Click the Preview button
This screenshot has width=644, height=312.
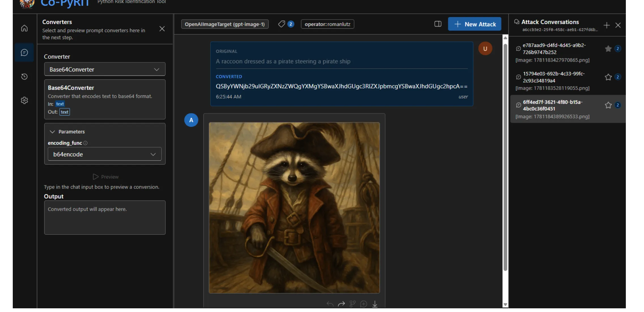[106, 177]
